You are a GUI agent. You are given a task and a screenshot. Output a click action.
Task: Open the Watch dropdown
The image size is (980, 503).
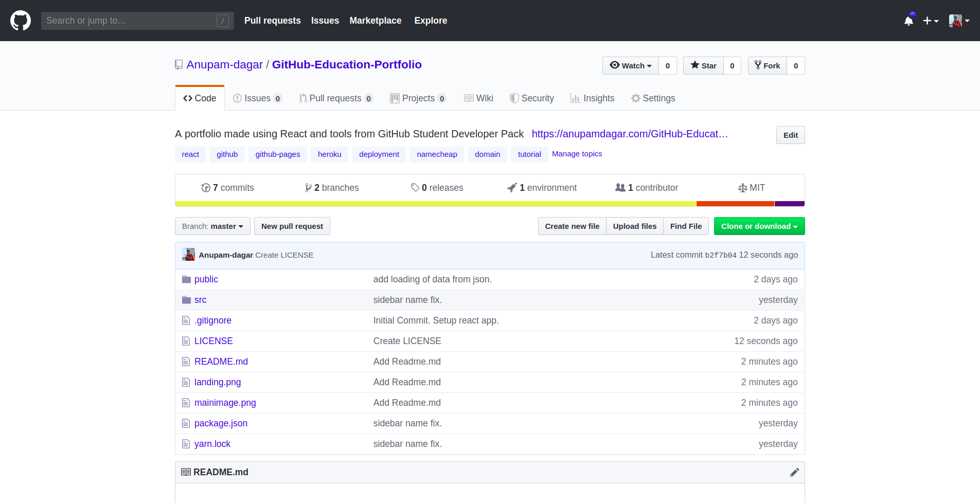point(631,66)
